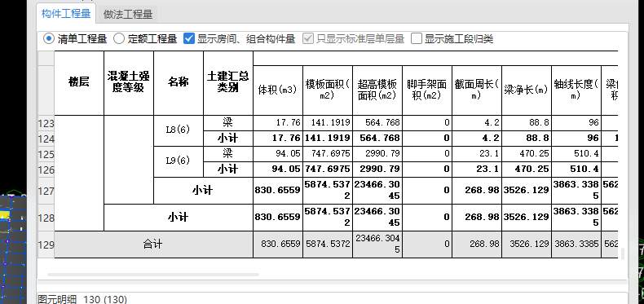644x304 pixels.
Task: Select row number 126
Action: [46, 170]
